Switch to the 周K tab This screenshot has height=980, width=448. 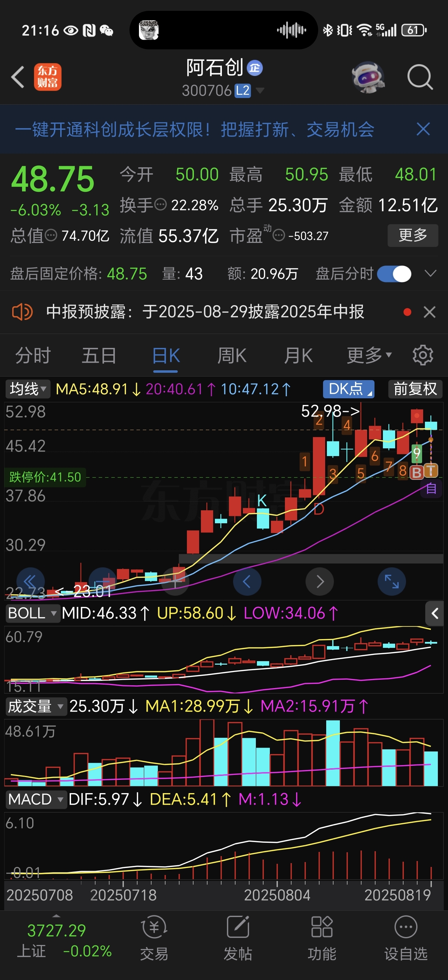[x=232, y=356]
